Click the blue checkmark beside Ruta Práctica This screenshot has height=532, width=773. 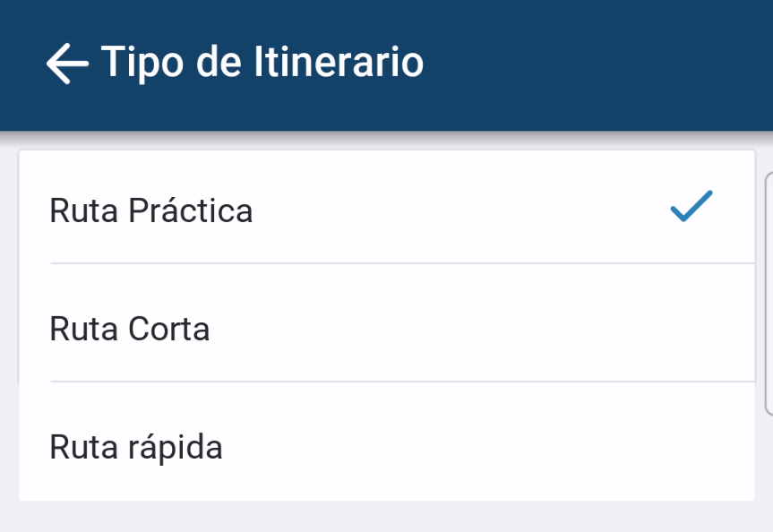point(691,207)
